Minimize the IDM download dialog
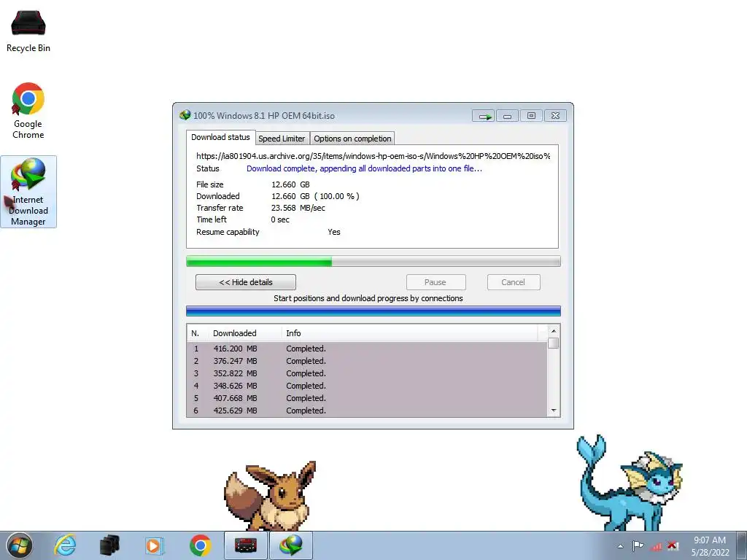The height and width of the screenshot is (560, 747). coord(508,116)
